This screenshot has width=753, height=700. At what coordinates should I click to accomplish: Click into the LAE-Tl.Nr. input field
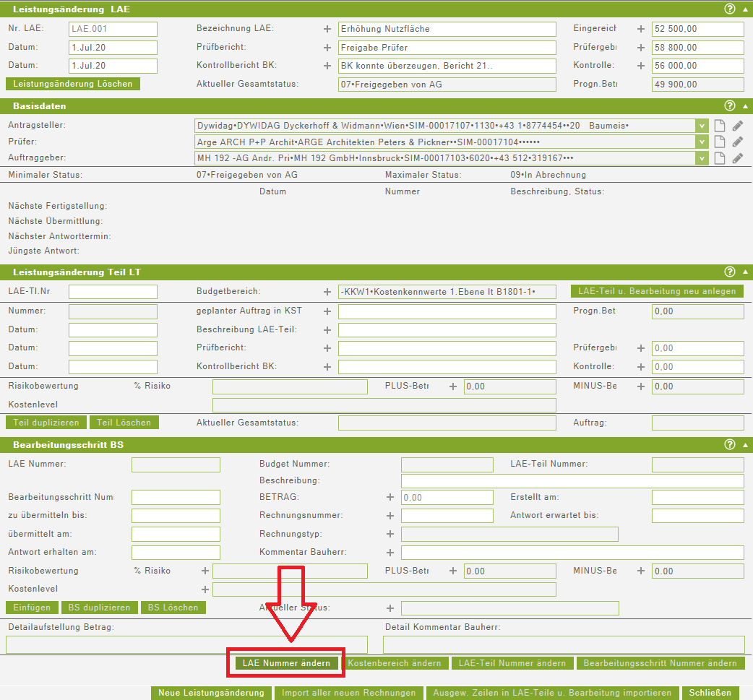pos(113,292)
